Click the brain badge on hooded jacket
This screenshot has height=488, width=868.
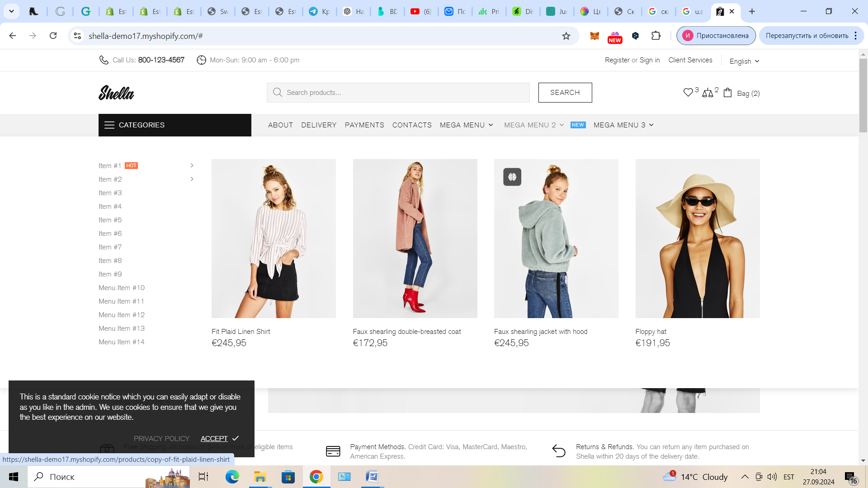pyautogui.click(x=512, y=177)
